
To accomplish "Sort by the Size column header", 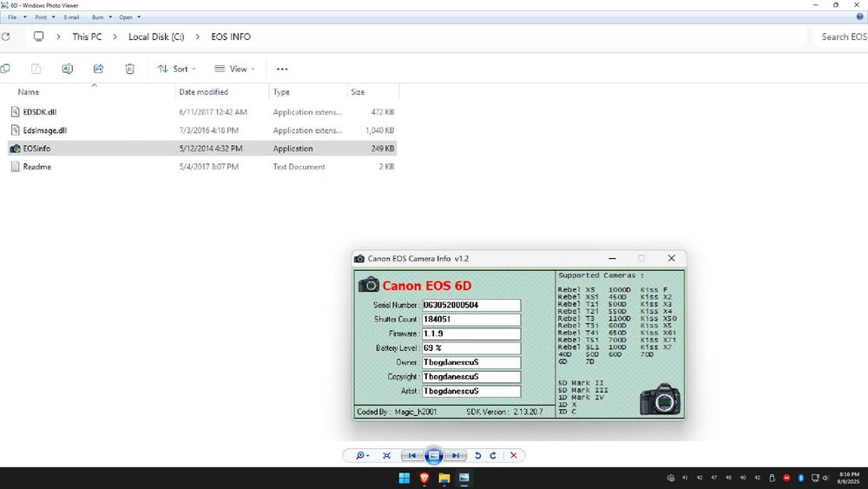I will [x=358, y=92].
